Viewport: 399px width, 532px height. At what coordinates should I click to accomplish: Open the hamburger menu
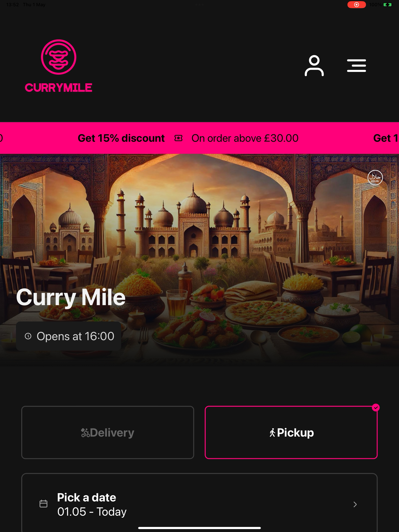(356, 66)
